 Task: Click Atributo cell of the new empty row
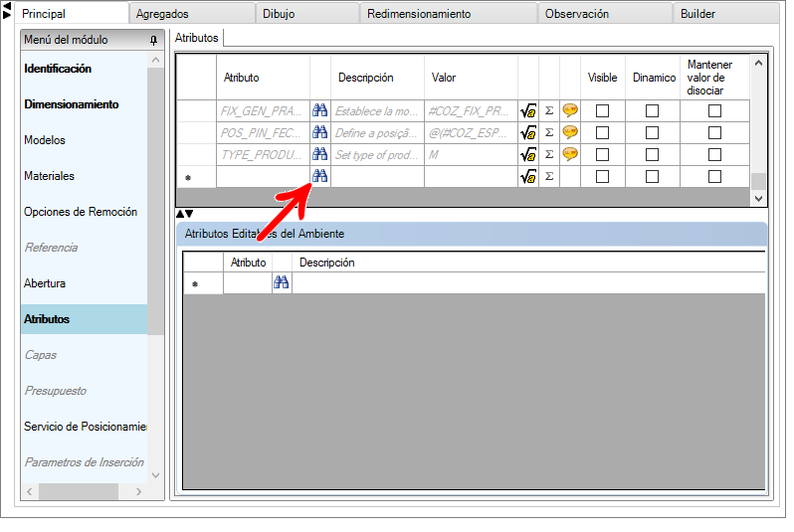[264, 177]
